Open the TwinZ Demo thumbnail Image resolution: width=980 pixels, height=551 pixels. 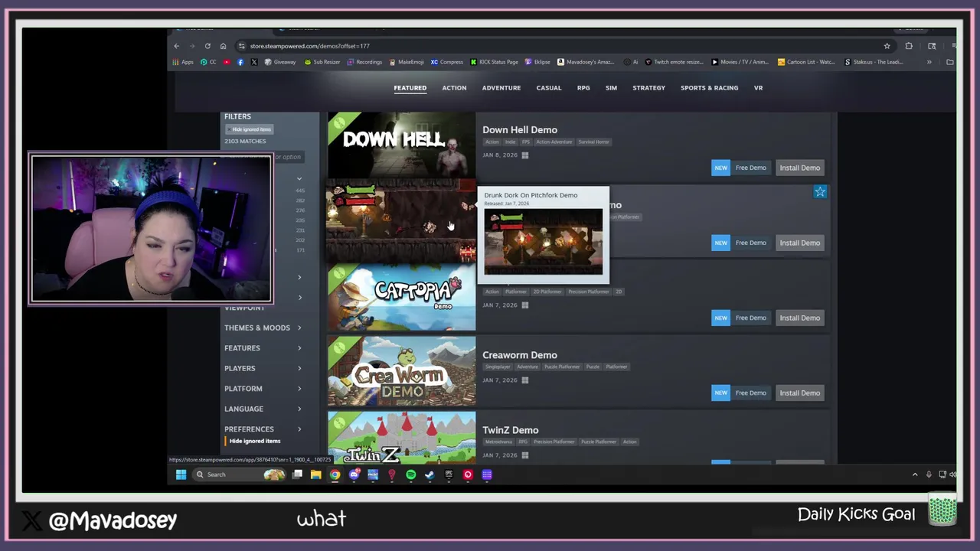pos(401,438)
